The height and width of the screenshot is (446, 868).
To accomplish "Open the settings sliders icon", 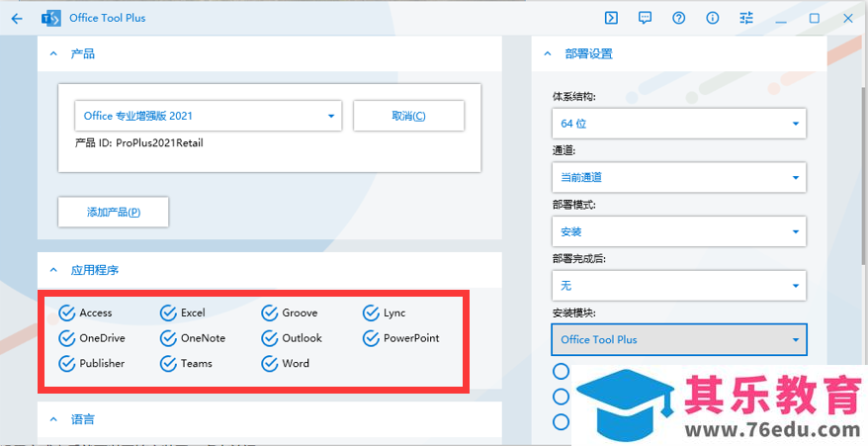I will pos(746,18).
